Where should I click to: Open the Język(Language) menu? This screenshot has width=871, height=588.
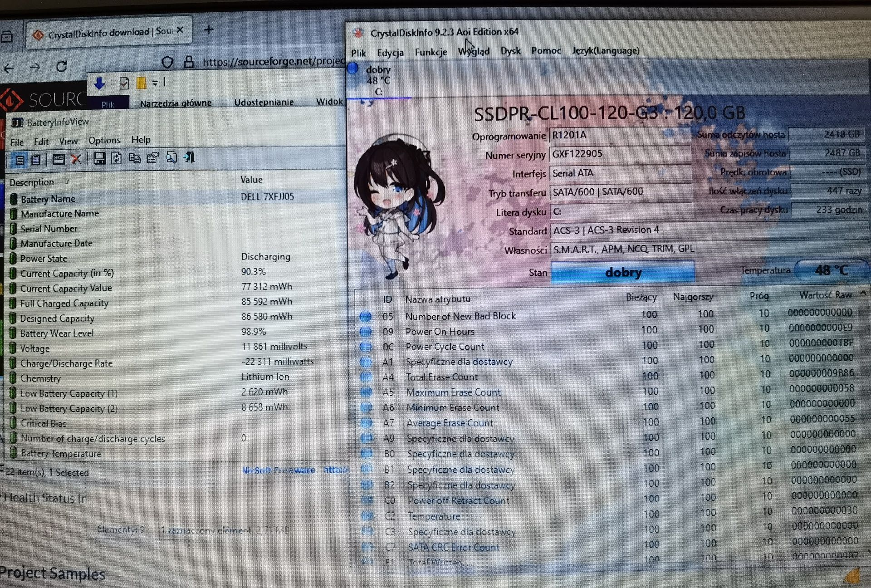point(606,50)
